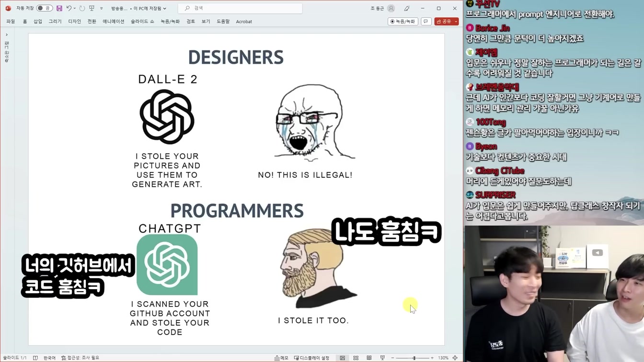Toggle the 자동 저장 autosave switch

pos(44,8)
